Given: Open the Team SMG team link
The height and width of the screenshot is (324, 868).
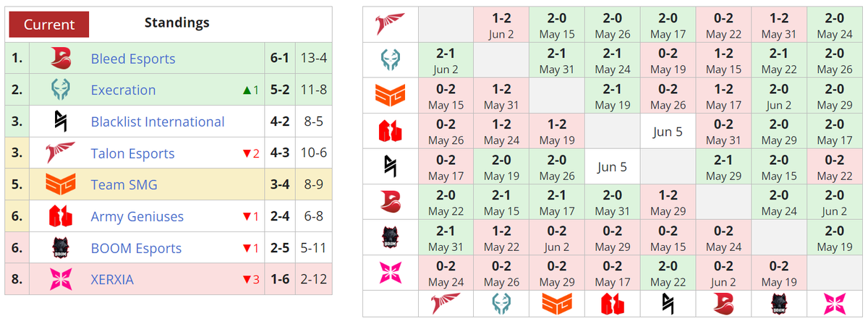Looking at the screenshot, I should [x=124, y=184].
